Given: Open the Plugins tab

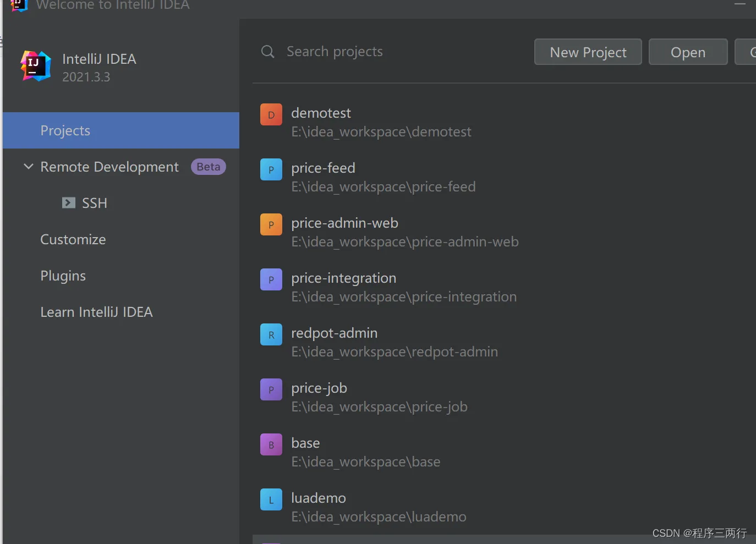Looking at the screenshot, I should point(63,276).
